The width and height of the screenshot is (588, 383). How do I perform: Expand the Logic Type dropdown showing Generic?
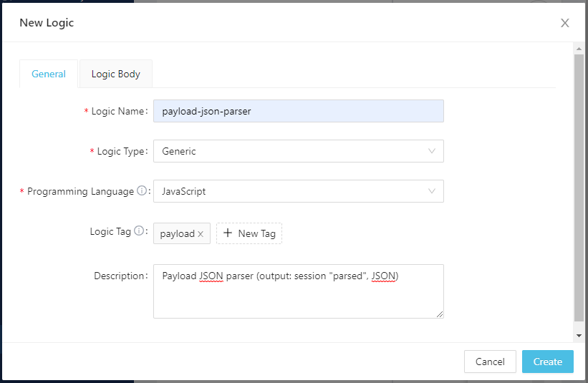pyautogui.click(x=298, y=151)
